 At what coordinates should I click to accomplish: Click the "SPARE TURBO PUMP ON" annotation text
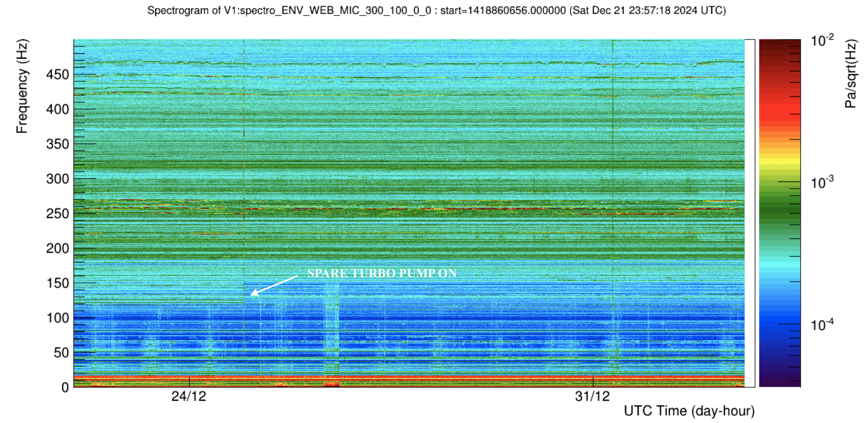point(382,273)
